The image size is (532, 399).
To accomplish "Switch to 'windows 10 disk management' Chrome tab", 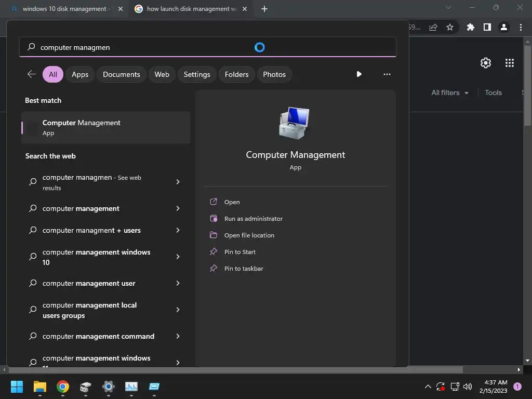I will click(x=64, y=9).
